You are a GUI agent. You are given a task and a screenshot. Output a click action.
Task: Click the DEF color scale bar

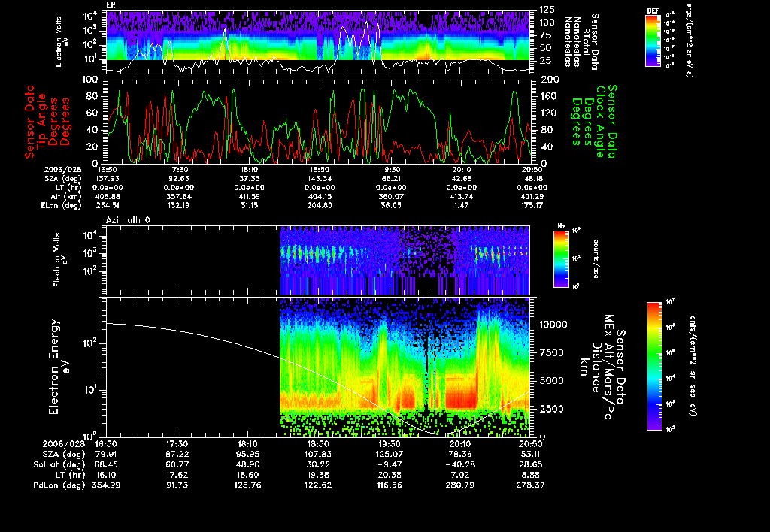coord(653,41)
